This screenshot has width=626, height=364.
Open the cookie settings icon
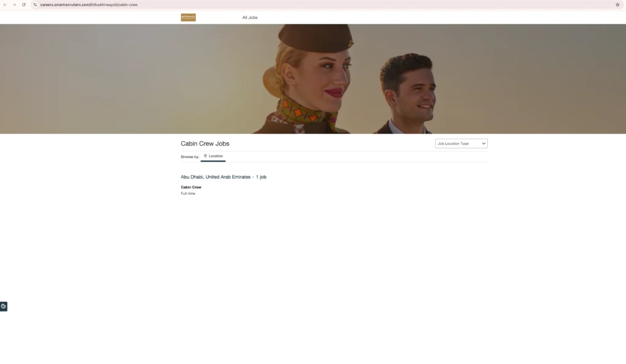pos(4,306)
